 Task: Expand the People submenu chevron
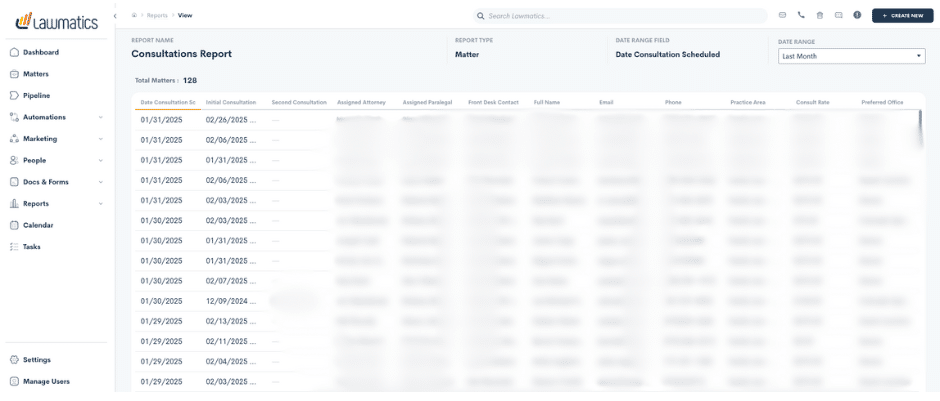101,161
